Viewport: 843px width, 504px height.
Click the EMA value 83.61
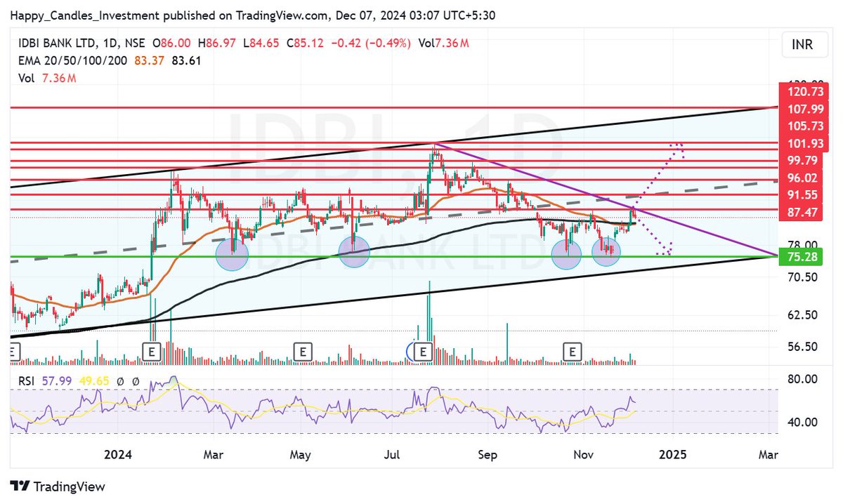[186, 60]
